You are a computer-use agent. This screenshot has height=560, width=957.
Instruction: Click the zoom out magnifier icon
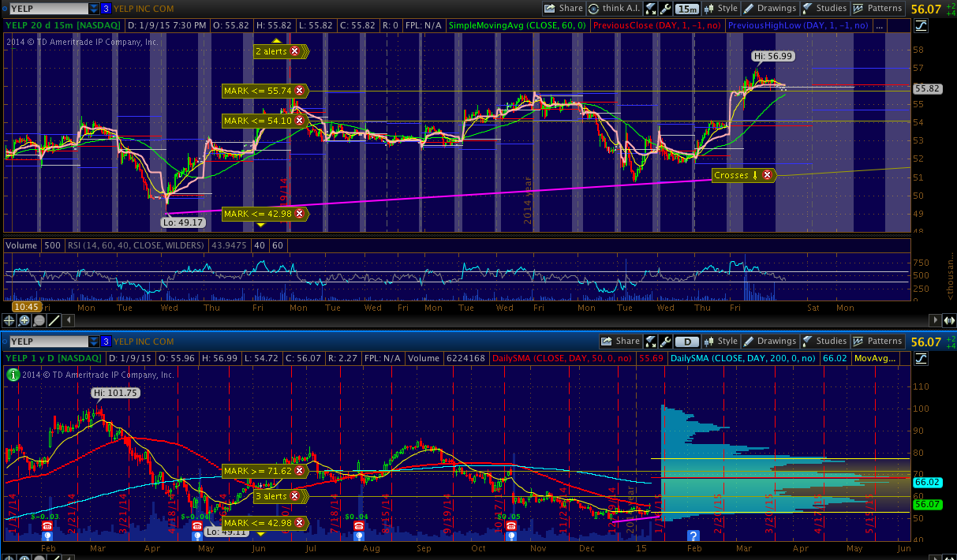click(39, 320)
